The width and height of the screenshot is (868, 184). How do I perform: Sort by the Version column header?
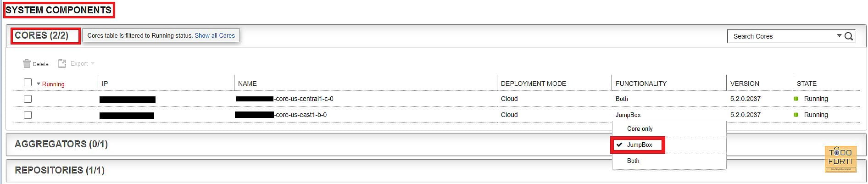coord(745,84)
